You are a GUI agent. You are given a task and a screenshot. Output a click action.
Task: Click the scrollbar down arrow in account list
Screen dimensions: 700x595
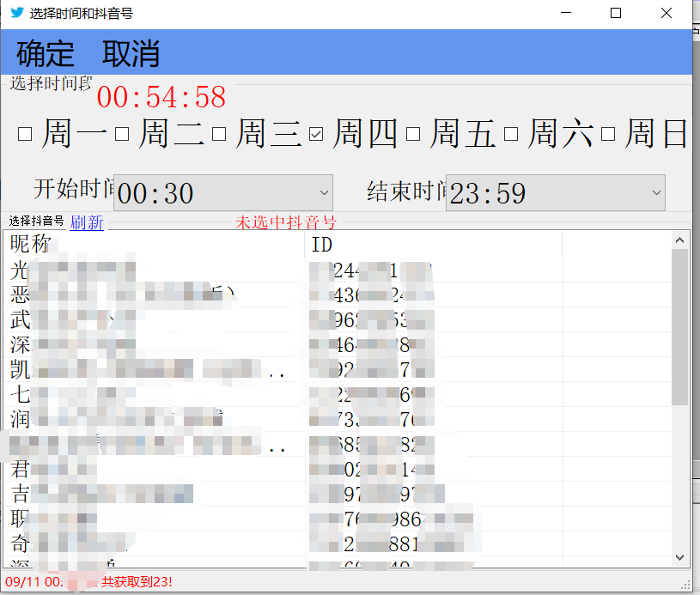coord(679,557)
